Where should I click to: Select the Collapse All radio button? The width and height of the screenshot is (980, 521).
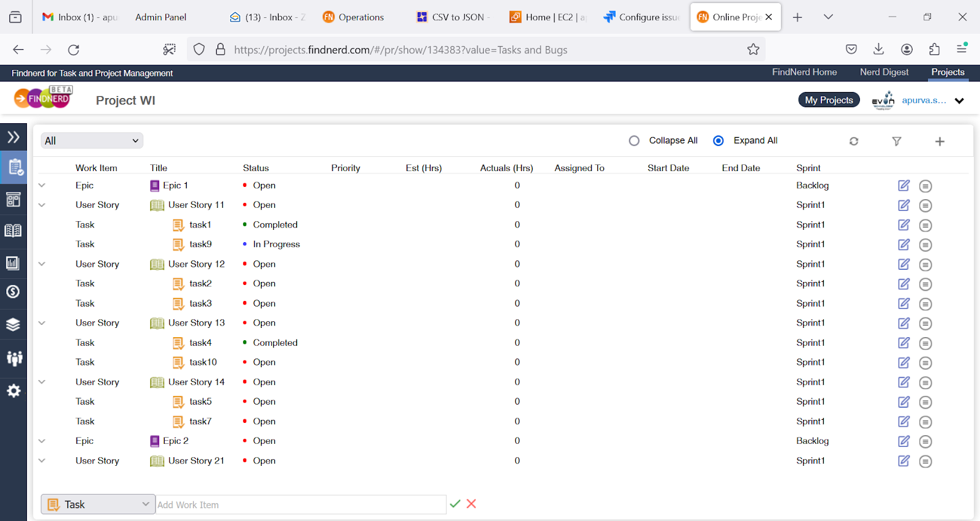(634, 141)
